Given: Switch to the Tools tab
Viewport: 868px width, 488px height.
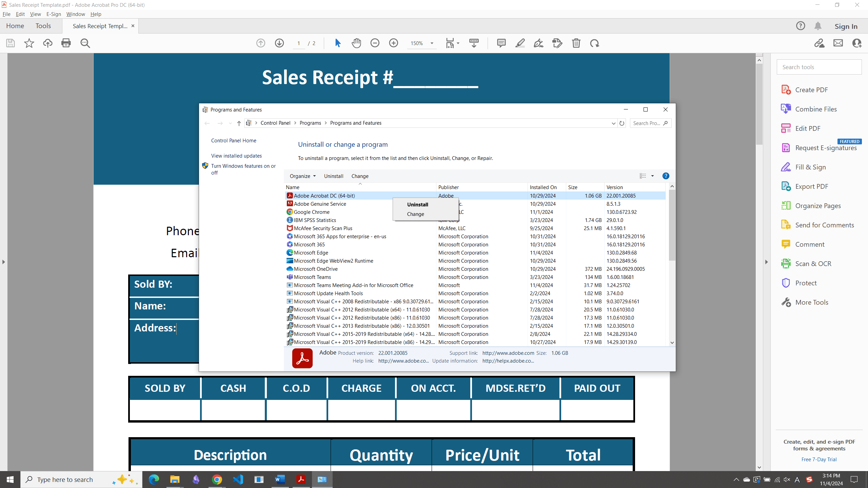Looking at the screenshot, I should tap(43, 26).
